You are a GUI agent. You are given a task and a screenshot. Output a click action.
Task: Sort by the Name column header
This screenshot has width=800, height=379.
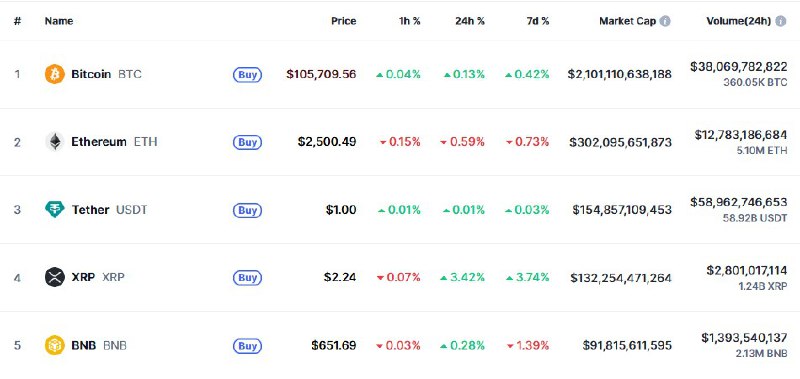pyautogui.click(x=59, y=21)
